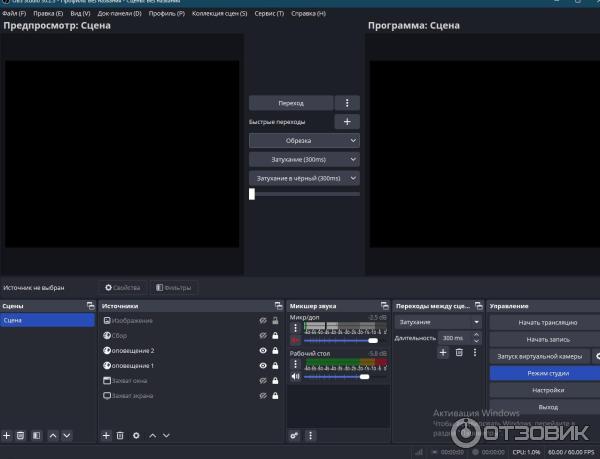Move scene up with arrow
The height and width of the screenshot is (459, 600).
coord(53,435)
